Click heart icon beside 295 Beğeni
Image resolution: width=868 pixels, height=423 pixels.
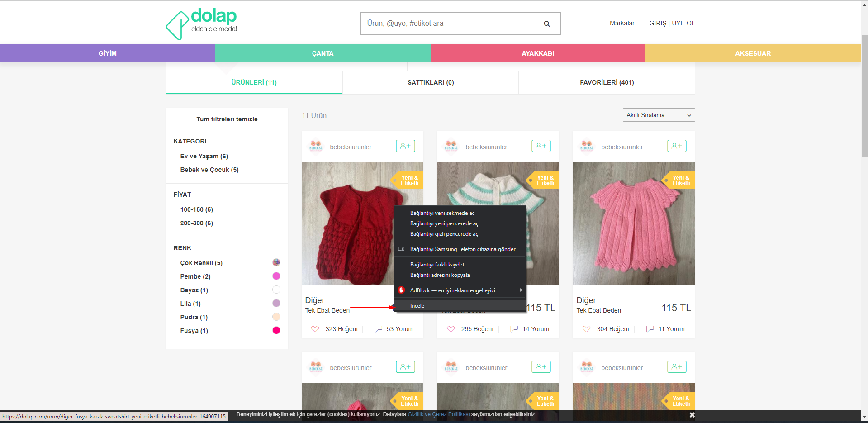451,329
